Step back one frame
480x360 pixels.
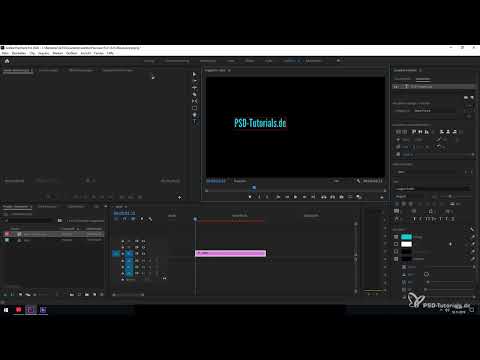coord(287,197)
